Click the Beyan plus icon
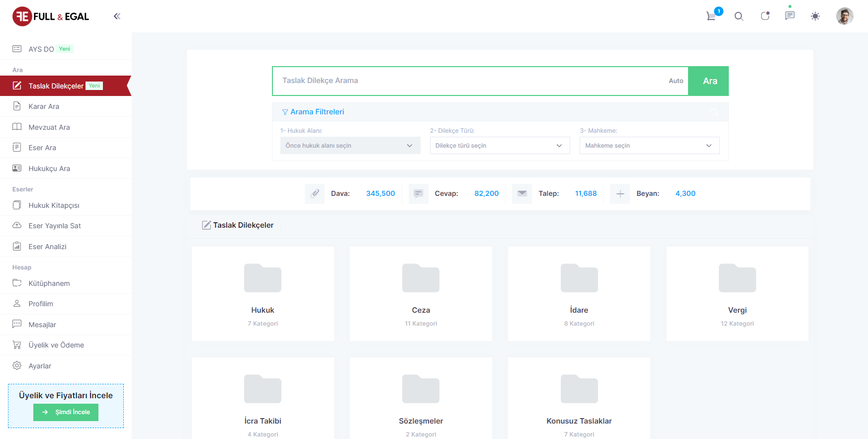Screen dimensions: 868x439 pos(620,194)
